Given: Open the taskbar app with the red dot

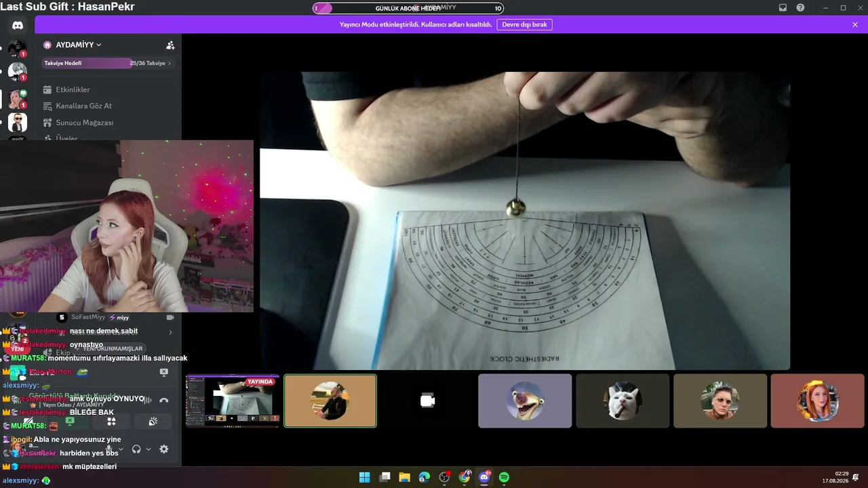Looking at the screenshot, I should click(444, 477).
